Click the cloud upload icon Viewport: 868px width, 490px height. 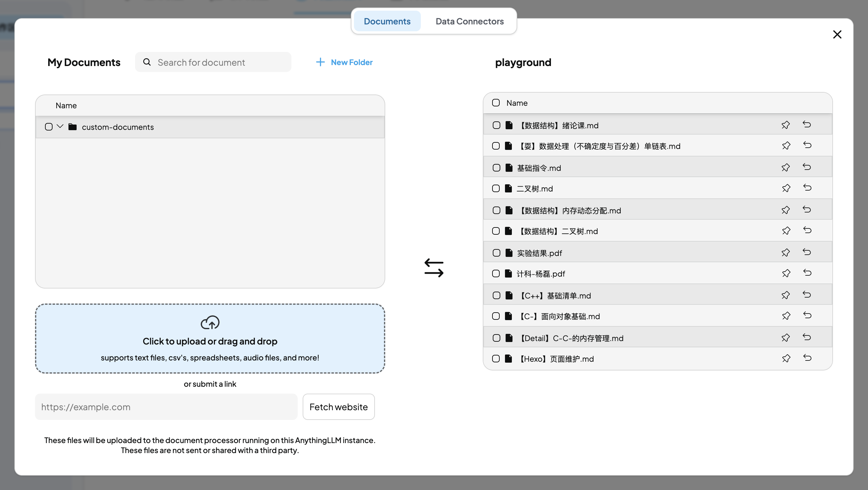[x=210, y=322]
